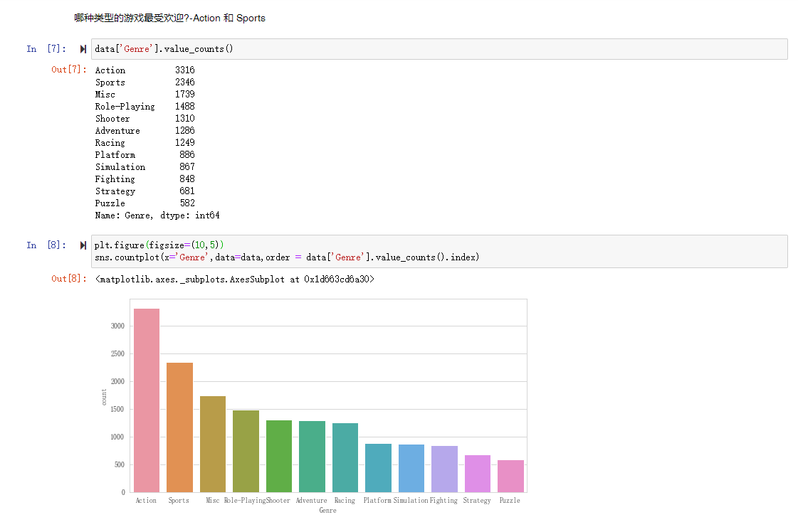
Task: Click the Simulation 867 output row
Action: click(145, 167)
